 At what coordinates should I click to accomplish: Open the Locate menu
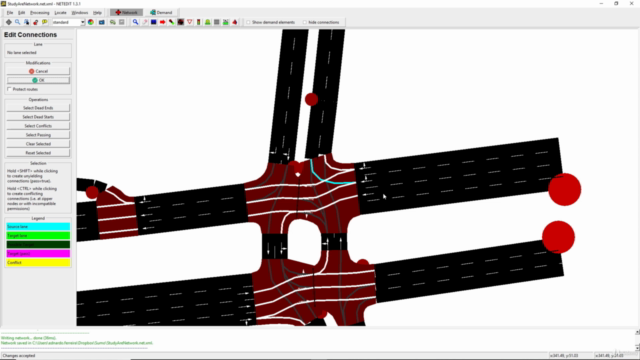(x=60, y=13)
